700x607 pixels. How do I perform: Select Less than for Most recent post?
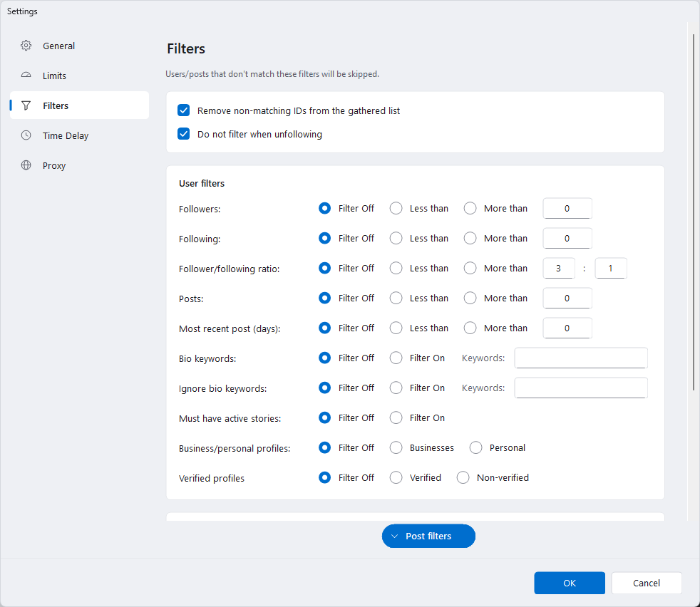396,328
